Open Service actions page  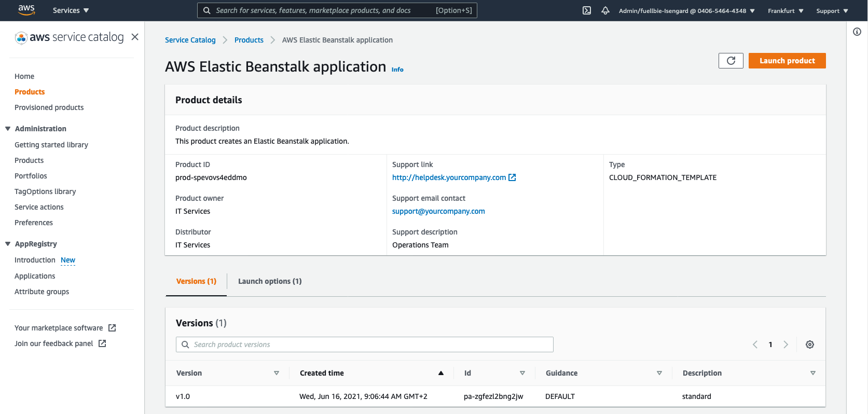tap(39, 207)
